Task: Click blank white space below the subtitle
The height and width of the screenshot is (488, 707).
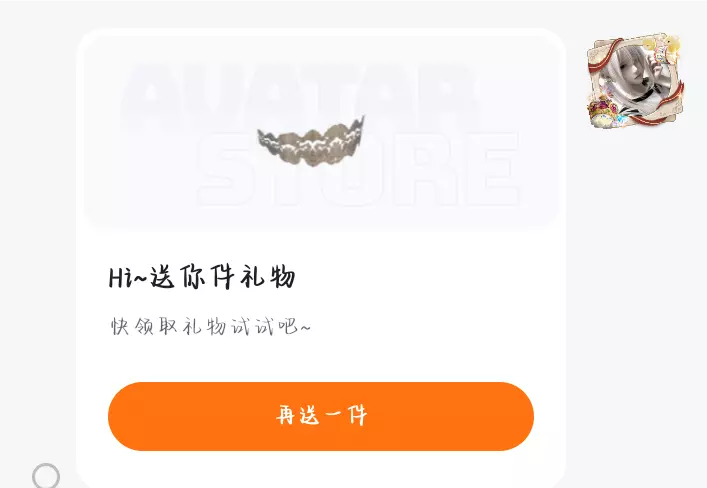Action: pyautogui.click(x=321, y=359)
